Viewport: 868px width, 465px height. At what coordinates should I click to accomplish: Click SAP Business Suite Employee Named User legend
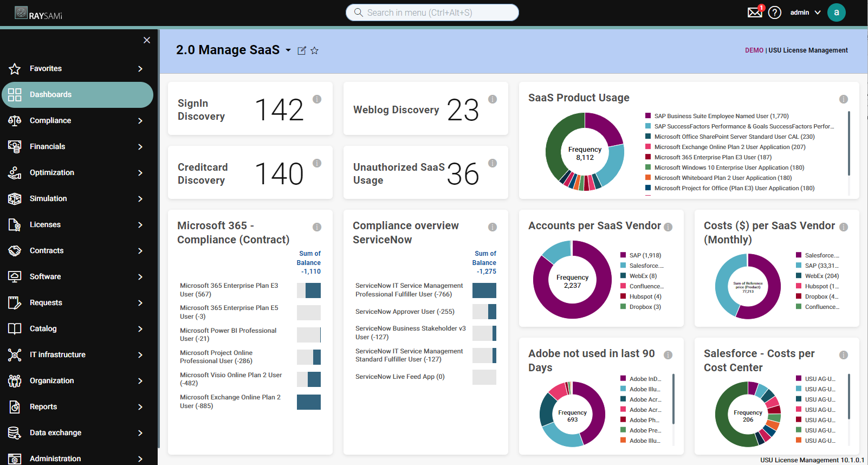tap(717, 116)
